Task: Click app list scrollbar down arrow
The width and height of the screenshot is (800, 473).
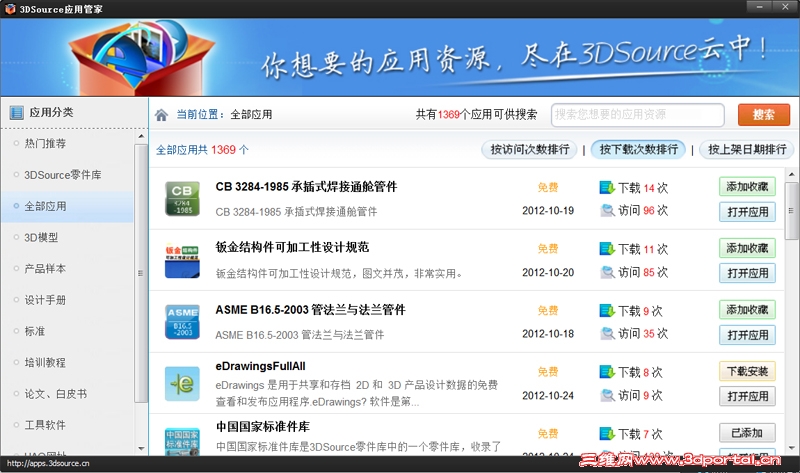Action: click(x=791, y=448)
